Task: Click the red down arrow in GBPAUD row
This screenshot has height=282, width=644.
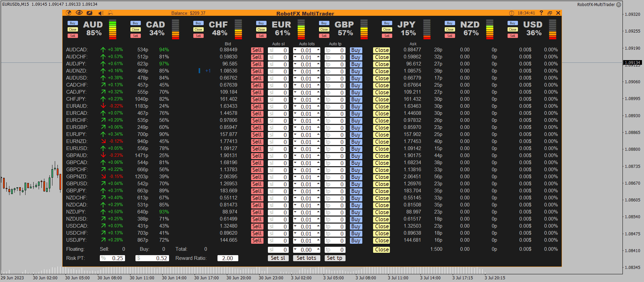Action: click(103, 155)
